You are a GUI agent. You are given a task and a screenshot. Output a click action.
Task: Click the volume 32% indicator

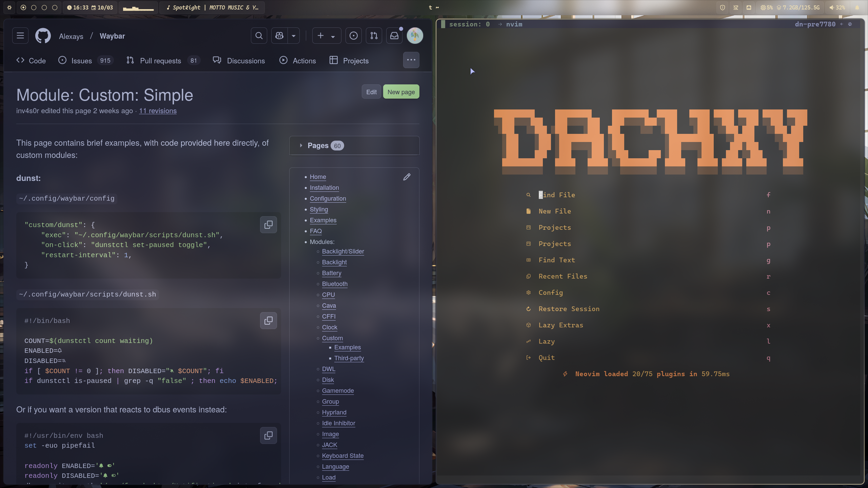pos(837,7)
